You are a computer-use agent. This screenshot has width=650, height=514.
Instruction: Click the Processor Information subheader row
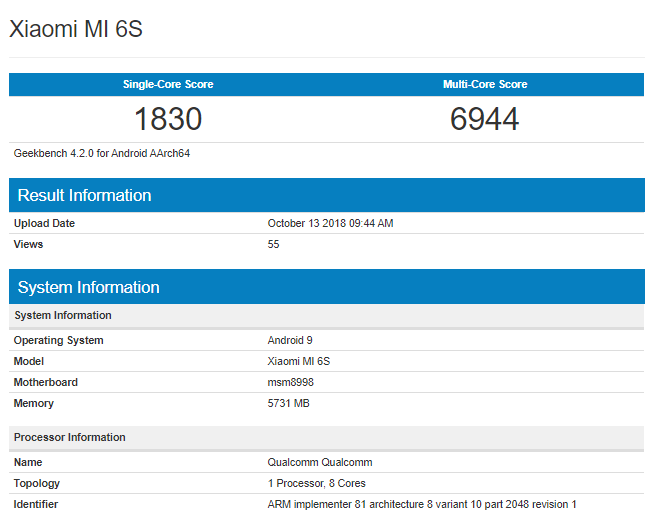click(327, 437)
